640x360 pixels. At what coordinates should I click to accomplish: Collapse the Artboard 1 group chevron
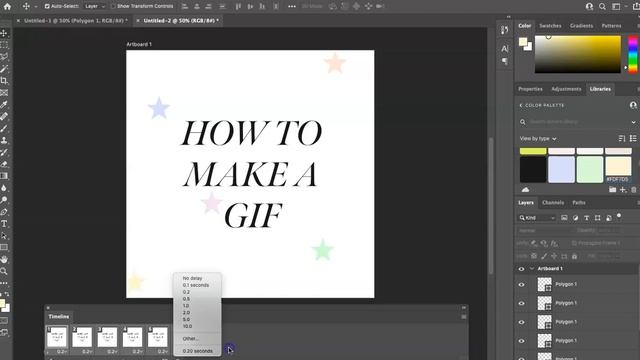[532, 269]
